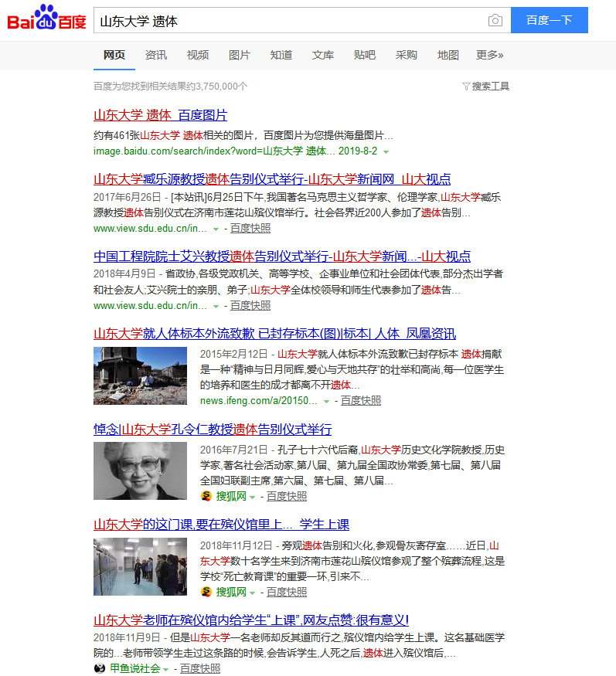
Task: Click 甲鱼说社会 source icon
Action: pyautogui.click(x=100, y=668)
